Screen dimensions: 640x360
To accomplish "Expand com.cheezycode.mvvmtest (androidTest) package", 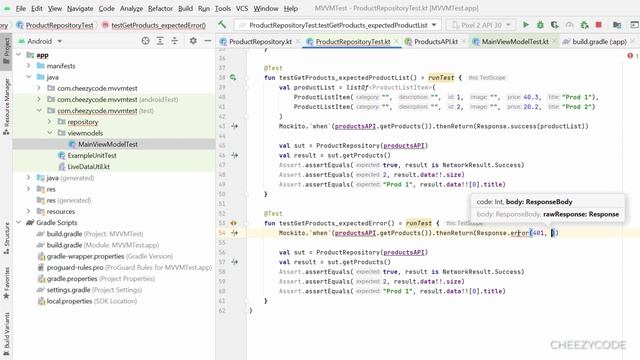I will (x=39, y=99).
